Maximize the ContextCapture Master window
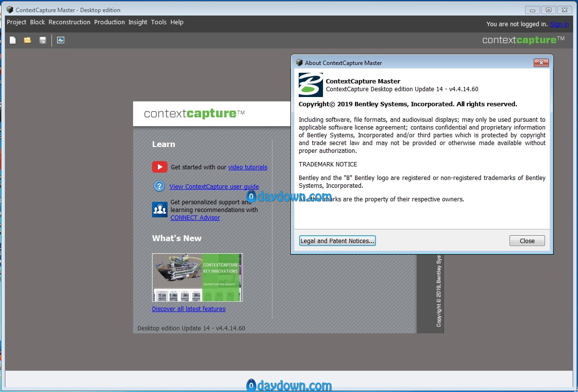 (548, 10)
